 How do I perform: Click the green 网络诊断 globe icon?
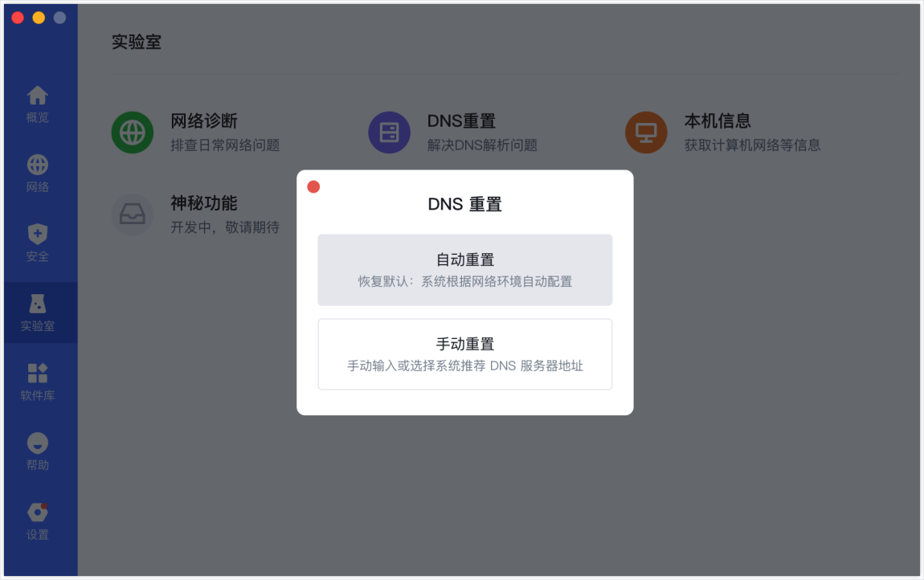[133, 133]
